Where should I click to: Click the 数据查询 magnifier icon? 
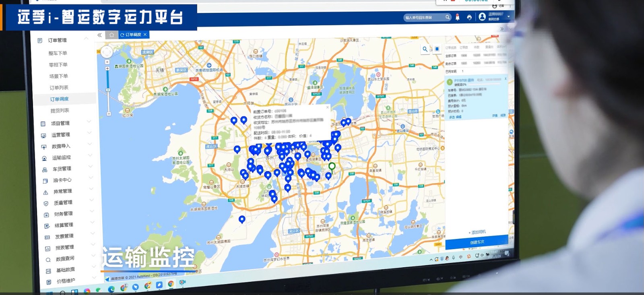48,260
